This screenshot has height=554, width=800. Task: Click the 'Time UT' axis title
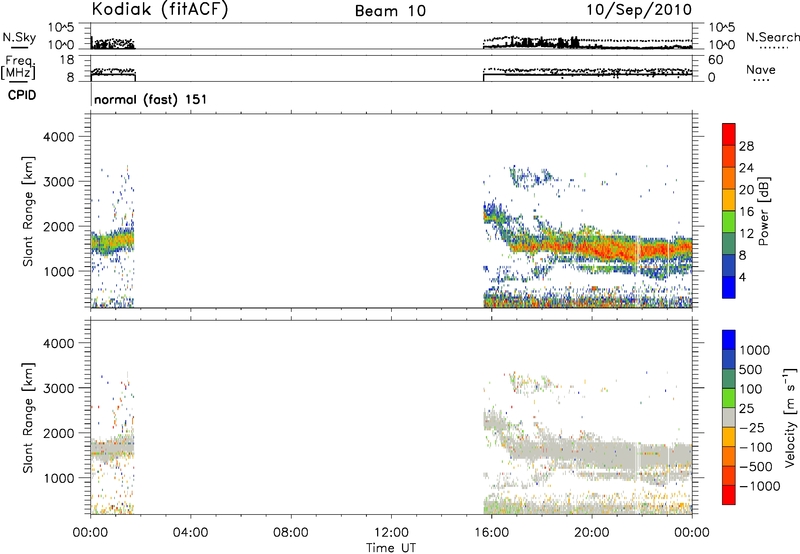(391, 548)
